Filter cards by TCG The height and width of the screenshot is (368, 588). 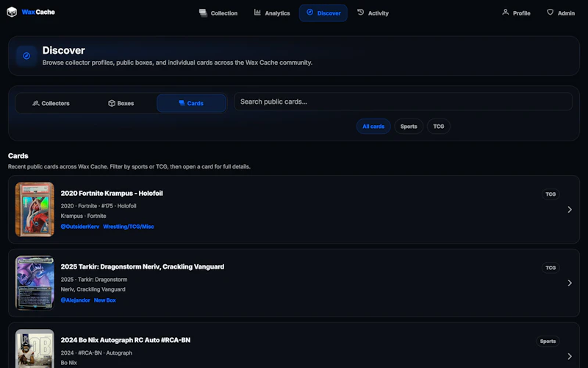click(x=439, y=127)
